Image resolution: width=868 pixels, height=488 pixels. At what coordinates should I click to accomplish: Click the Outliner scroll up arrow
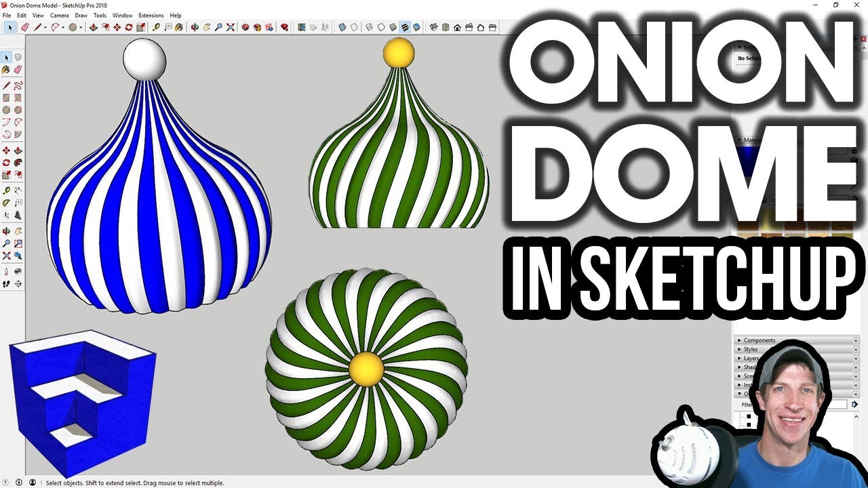click(856, 416)
